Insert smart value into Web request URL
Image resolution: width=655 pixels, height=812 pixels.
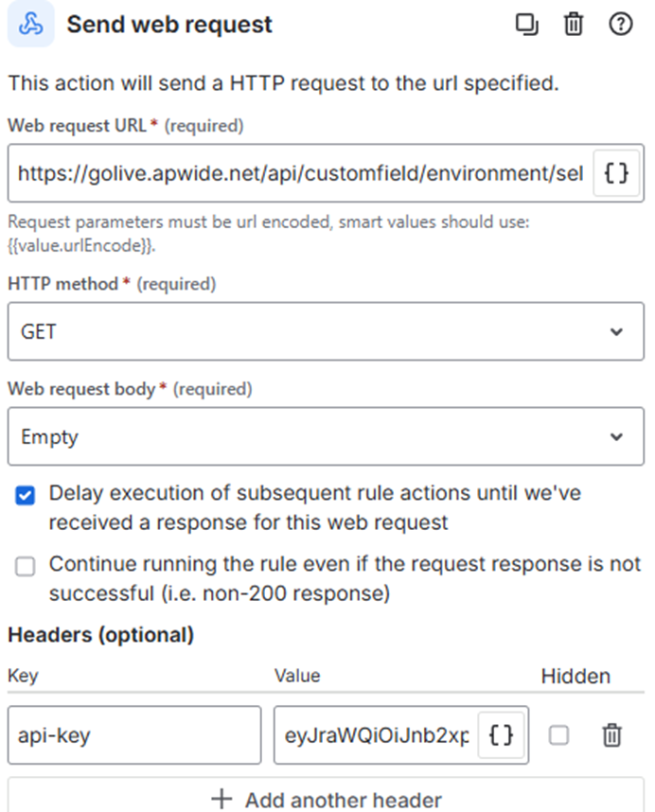[616, 173]
